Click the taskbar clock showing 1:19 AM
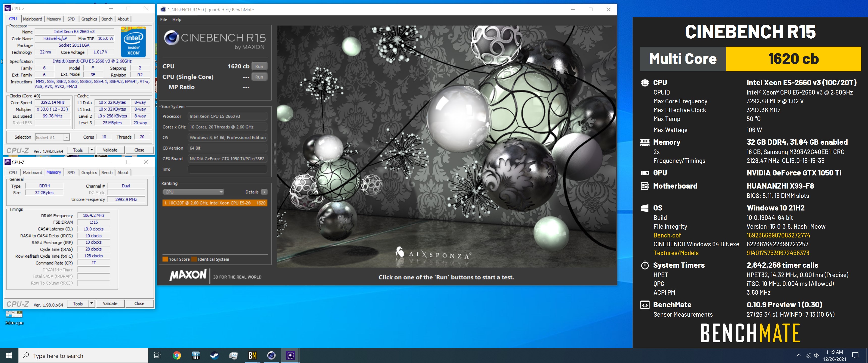The height and width of the screenshot is (363, 868). click(x=834, y=356)
